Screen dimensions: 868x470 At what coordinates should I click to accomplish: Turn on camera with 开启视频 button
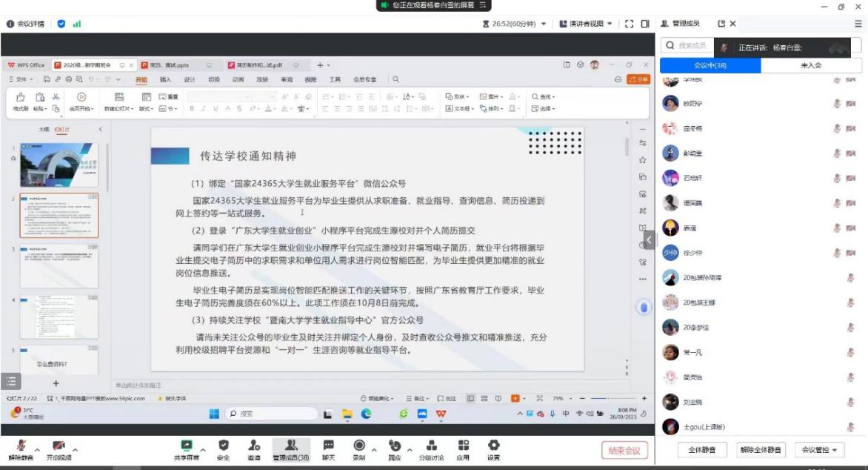tap(59, 448)
